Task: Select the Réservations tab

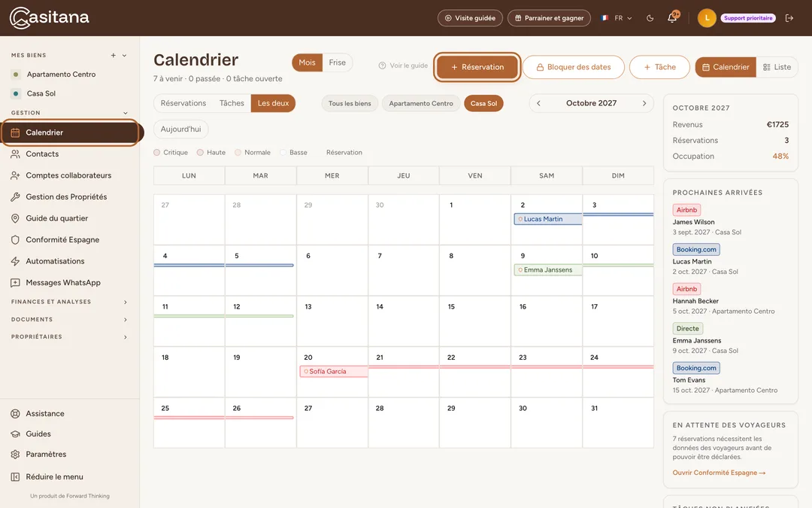Action: [183, 103]
